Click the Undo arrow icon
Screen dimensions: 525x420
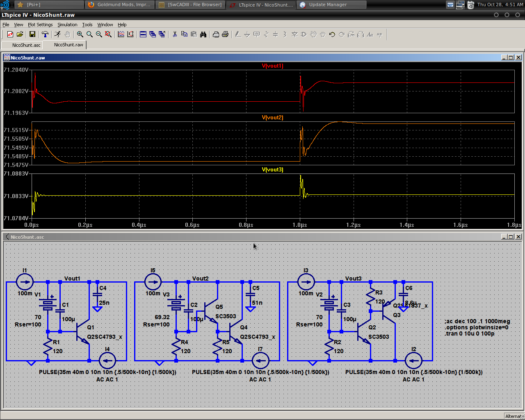click(332, 34)
